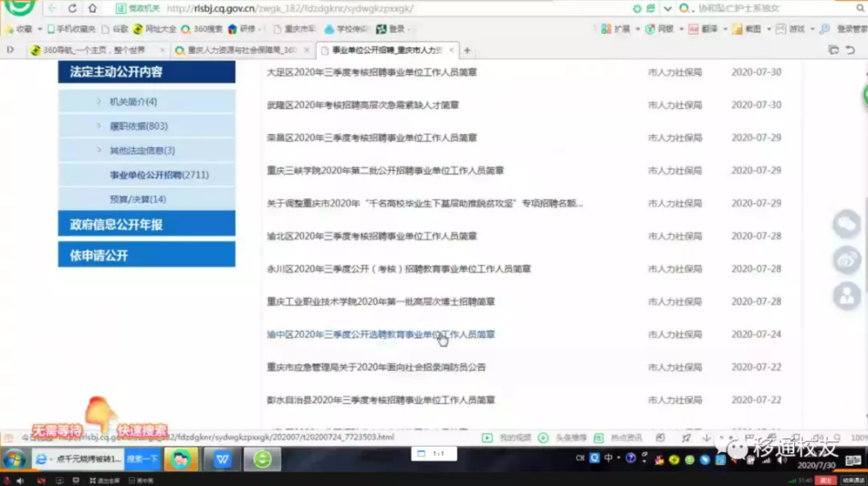
Task: Click the user profile floating icon
Action: [847, 296]
